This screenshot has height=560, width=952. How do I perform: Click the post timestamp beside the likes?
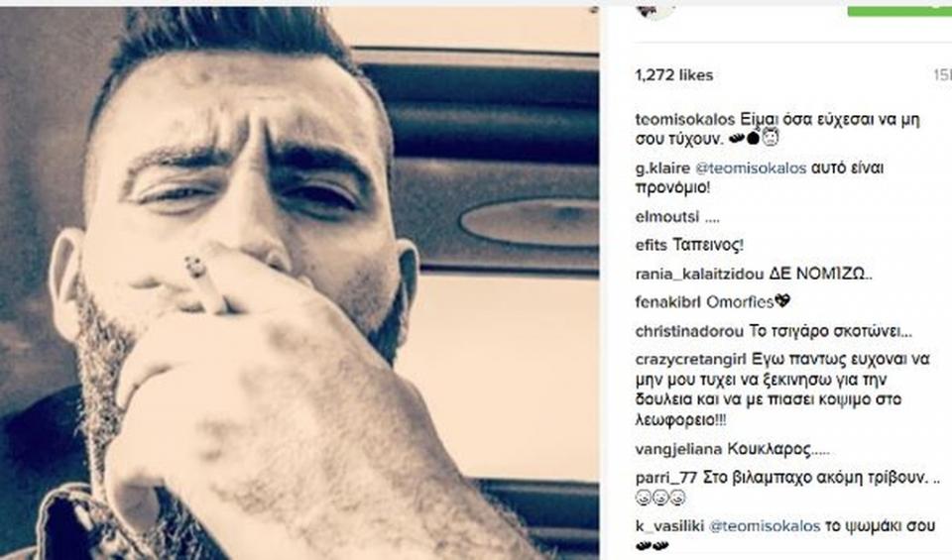pos(942,75)
